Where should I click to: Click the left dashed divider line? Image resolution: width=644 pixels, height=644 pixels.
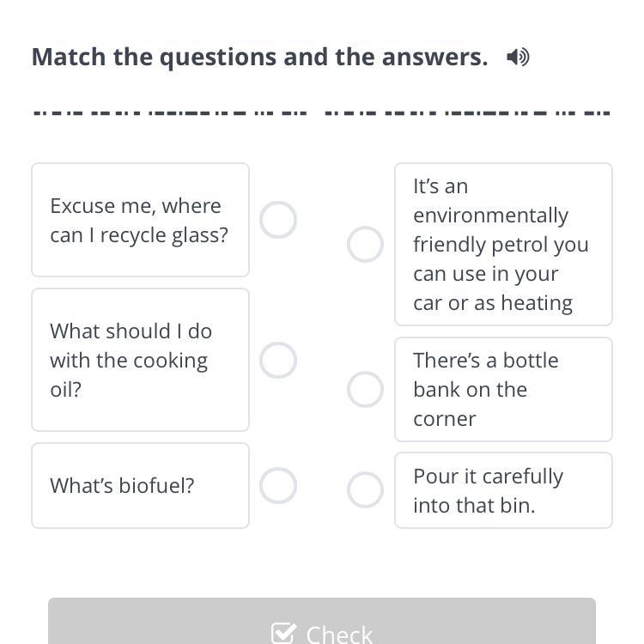[x=168, y=112]
